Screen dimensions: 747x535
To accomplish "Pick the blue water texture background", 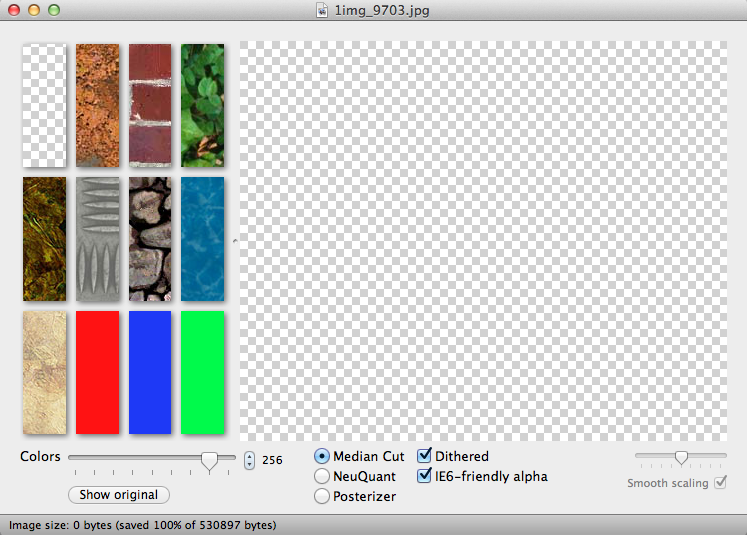I will click(202, 239).
